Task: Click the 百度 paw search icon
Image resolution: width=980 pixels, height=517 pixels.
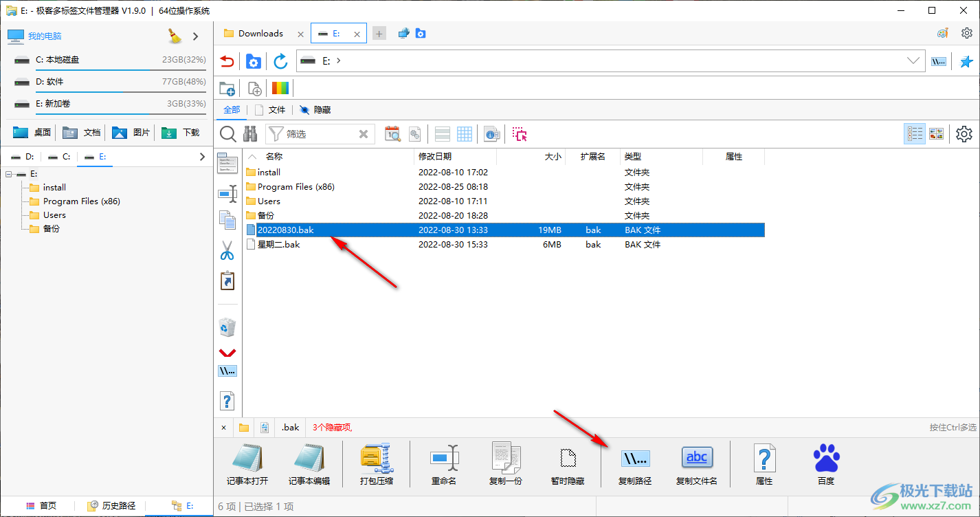Action: click(x=825, y=459)
